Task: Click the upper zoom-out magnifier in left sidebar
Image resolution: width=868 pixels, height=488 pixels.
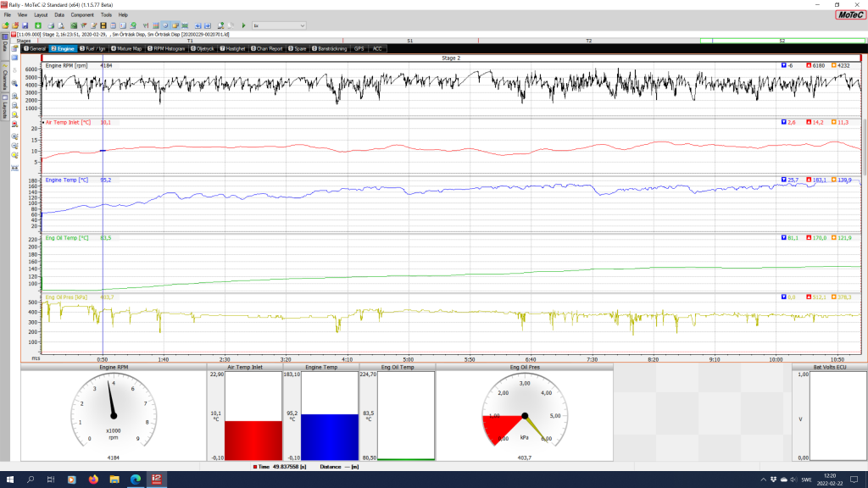Action: [x=14, y=105]
